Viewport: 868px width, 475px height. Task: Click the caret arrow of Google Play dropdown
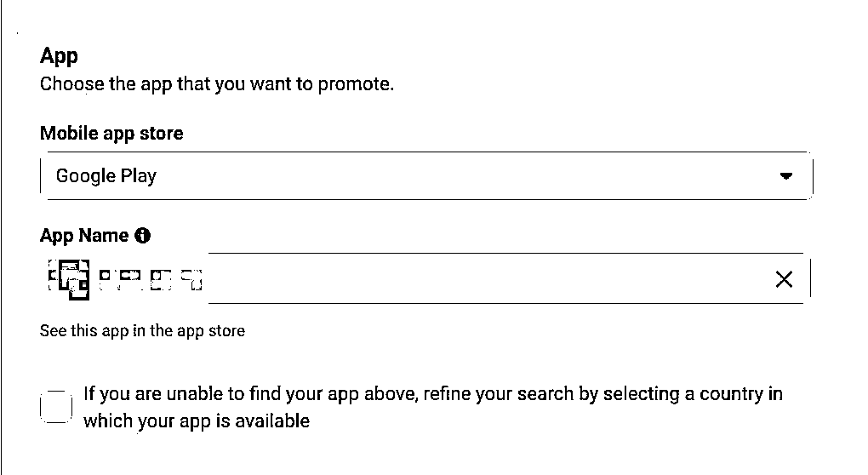[786, 176]
